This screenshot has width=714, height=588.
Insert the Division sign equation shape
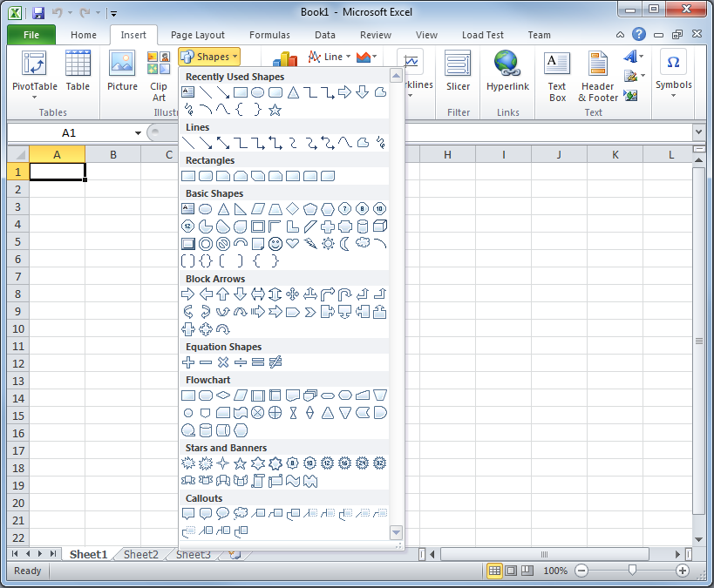[241, 362]
